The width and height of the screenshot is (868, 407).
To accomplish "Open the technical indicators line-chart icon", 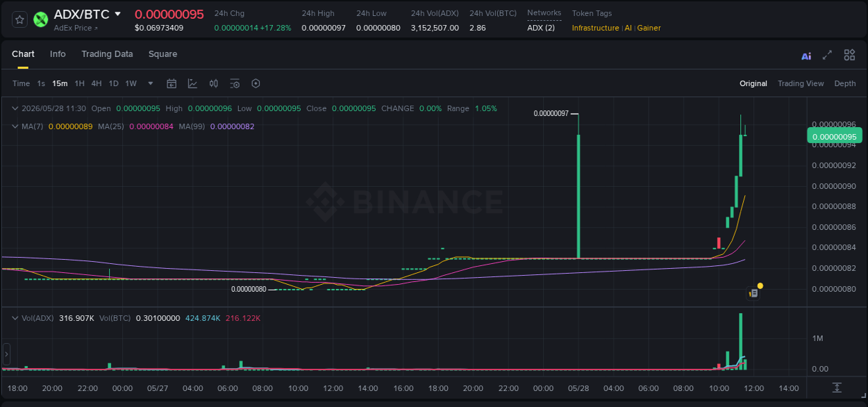I will [192, 83].
